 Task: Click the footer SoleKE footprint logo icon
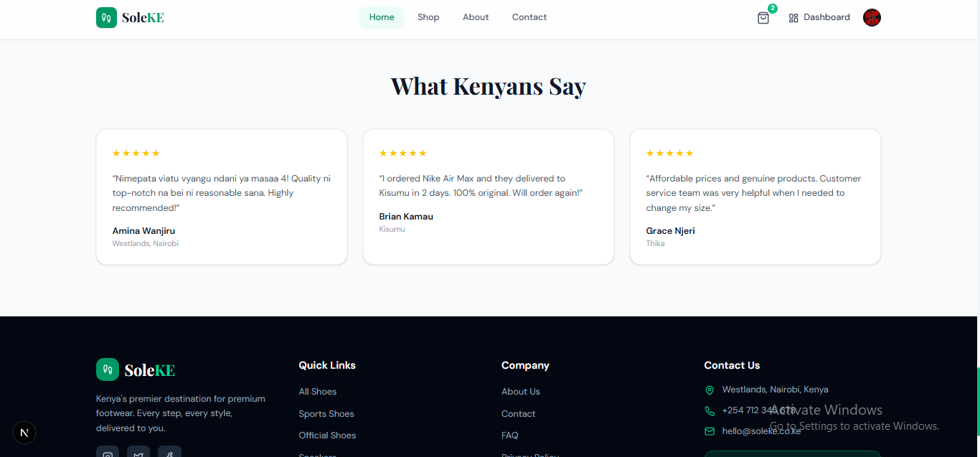pyautogui.click(x=108, y=369)
